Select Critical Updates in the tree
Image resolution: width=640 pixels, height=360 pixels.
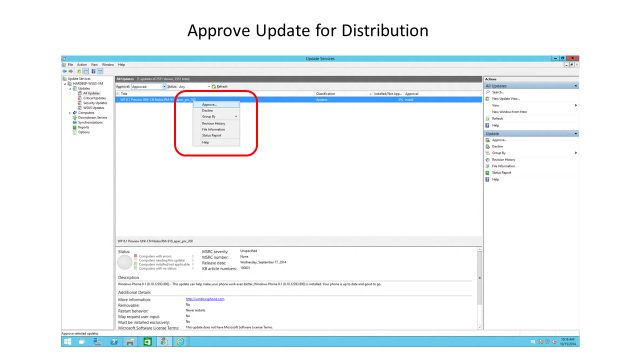pos(94,98)
